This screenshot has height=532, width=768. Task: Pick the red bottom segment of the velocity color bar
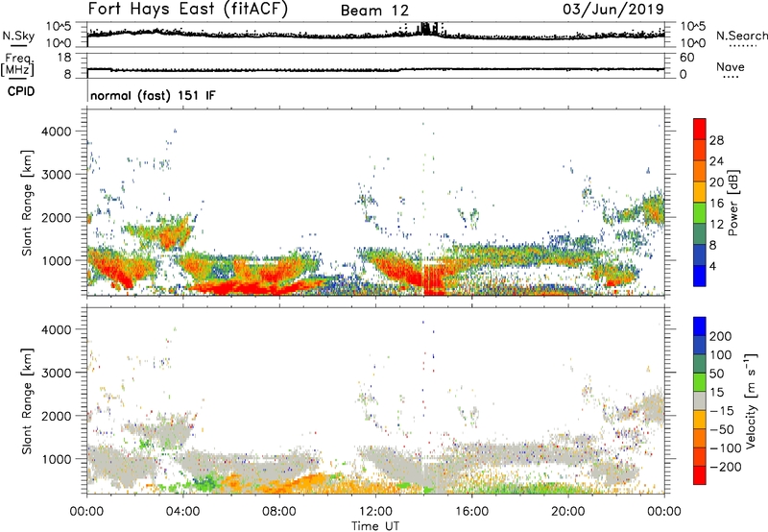point(700,475)
